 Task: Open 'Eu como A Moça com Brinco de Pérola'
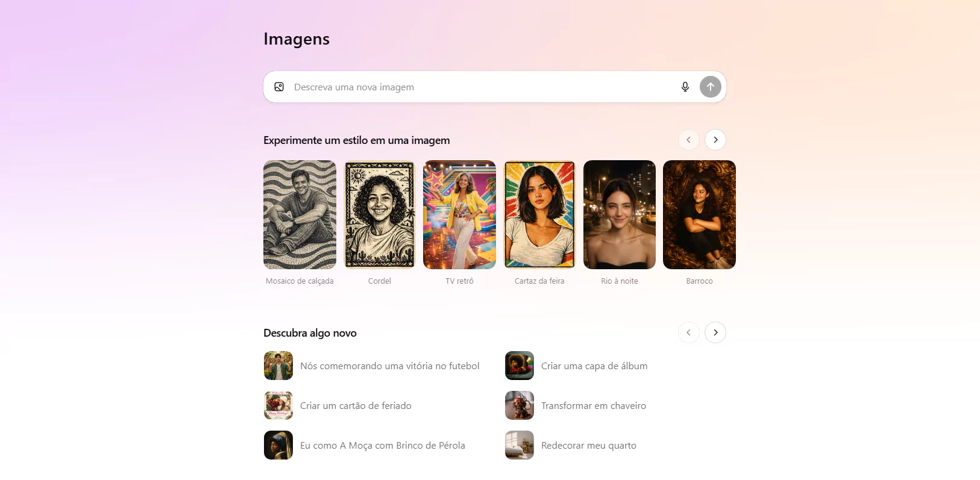(x=365, y=445)
